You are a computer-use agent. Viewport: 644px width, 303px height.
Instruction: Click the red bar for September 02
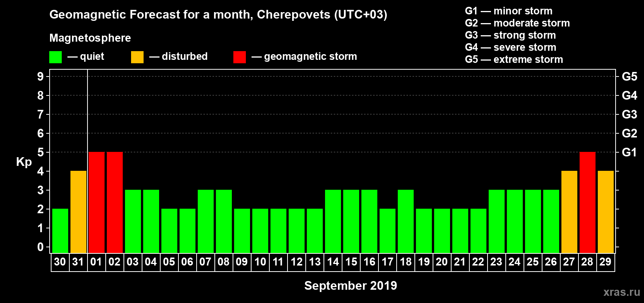(115, 202)
